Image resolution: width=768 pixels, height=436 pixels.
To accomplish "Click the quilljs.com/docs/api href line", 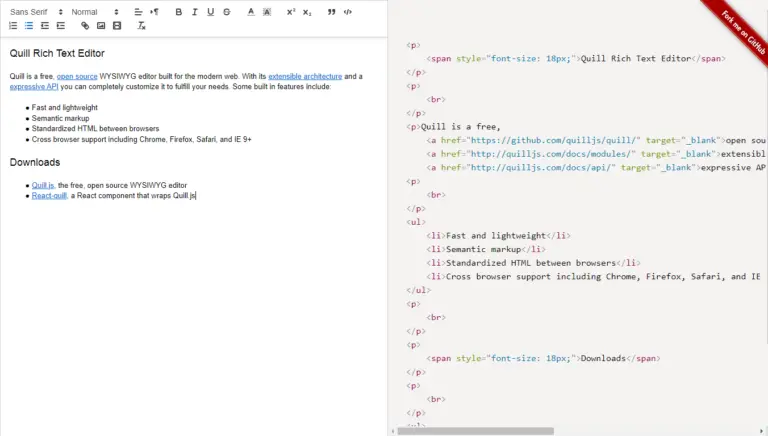I will coord(596,168).
